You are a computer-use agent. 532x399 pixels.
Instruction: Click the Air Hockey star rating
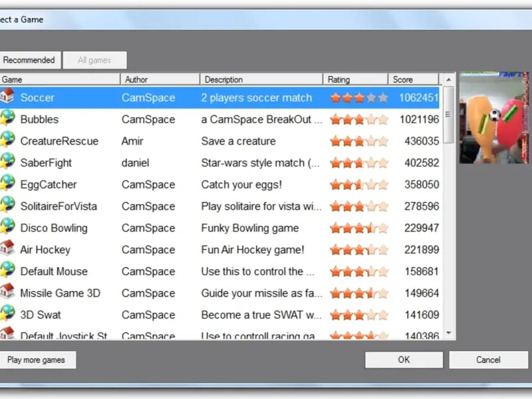[359, 250]
